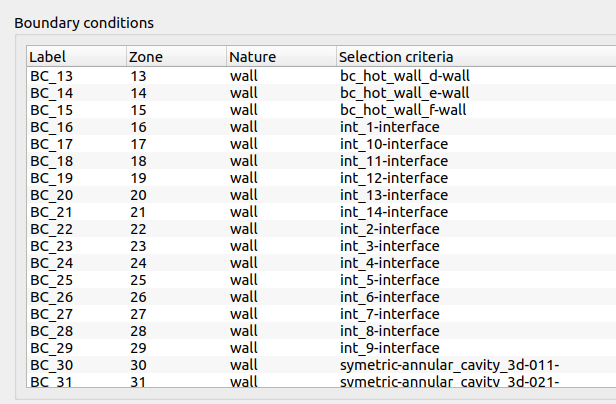Click the int_10-interface selection criteria

tap(394, 144)
